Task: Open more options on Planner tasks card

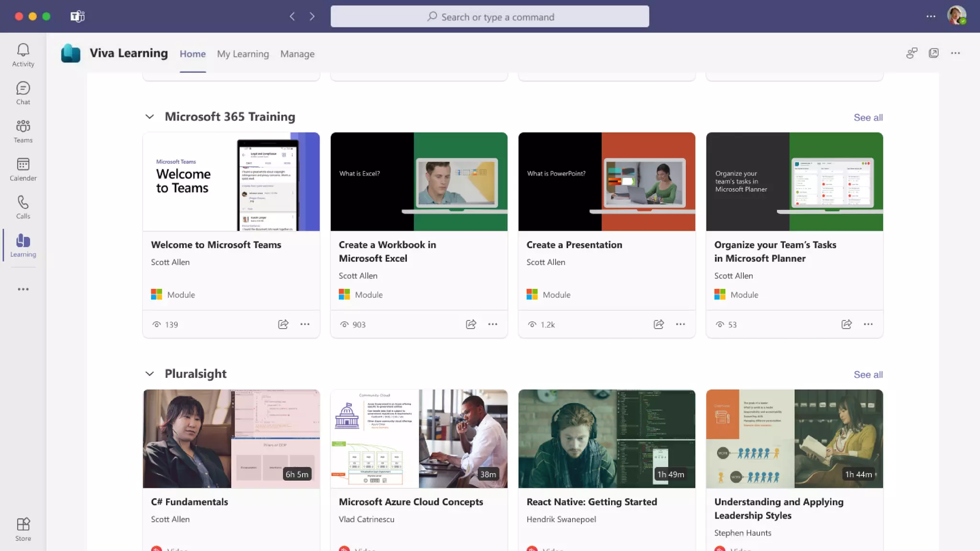Action: tap(868, 324)
